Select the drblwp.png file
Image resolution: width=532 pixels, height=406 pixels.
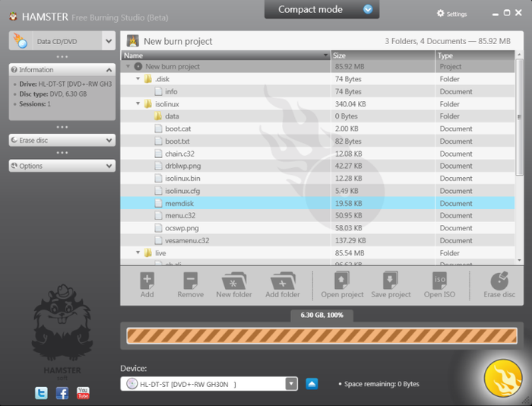(318, 166)
